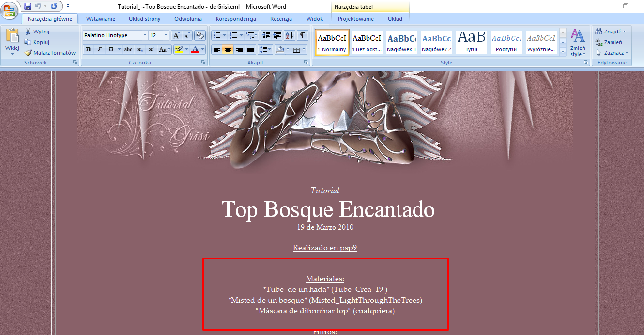
Task: Save the document with the floppy disk icon
Action: (28, 6)
